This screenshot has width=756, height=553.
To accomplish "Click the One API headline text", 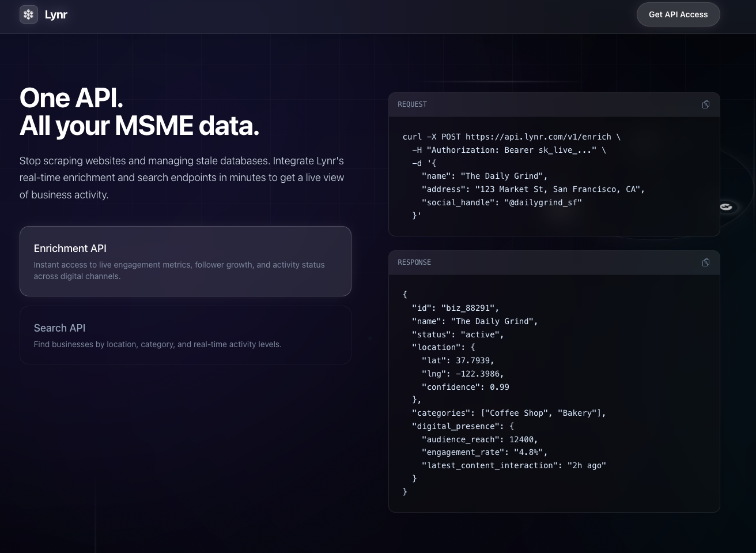I will (71, 97).
